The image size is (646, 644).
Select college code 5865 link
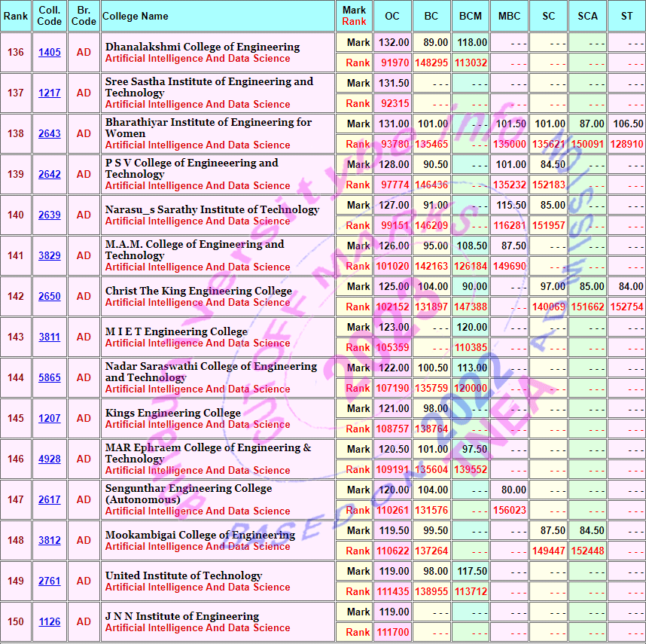point(50,378)
